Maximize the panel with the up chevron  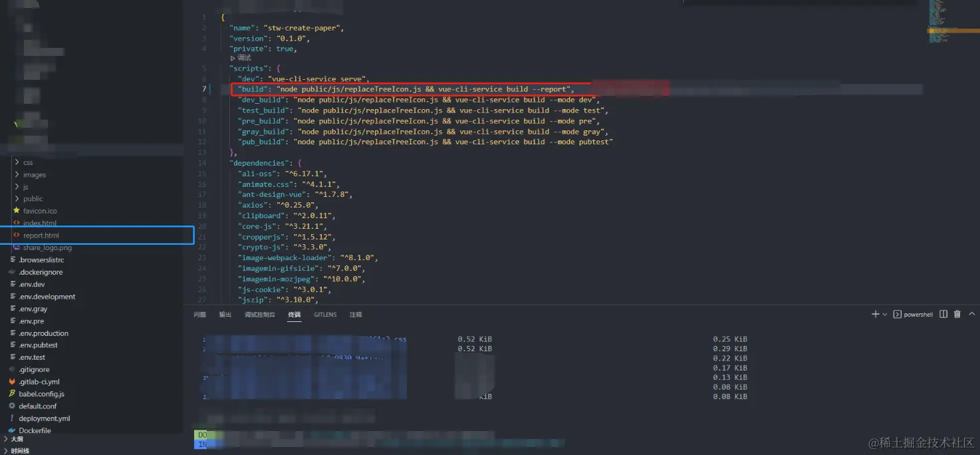coord(971,314)
